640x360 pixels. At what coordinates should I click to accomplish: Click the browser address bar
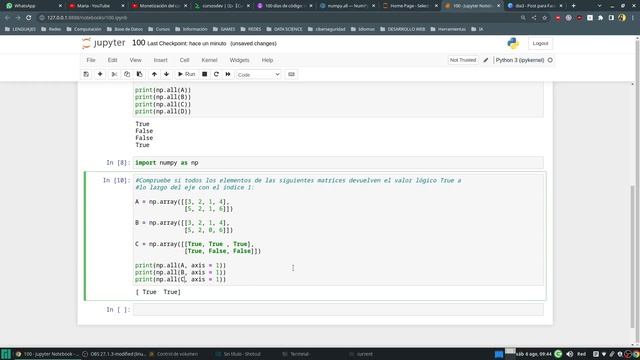pyautogui.click(x=278, y=18)
